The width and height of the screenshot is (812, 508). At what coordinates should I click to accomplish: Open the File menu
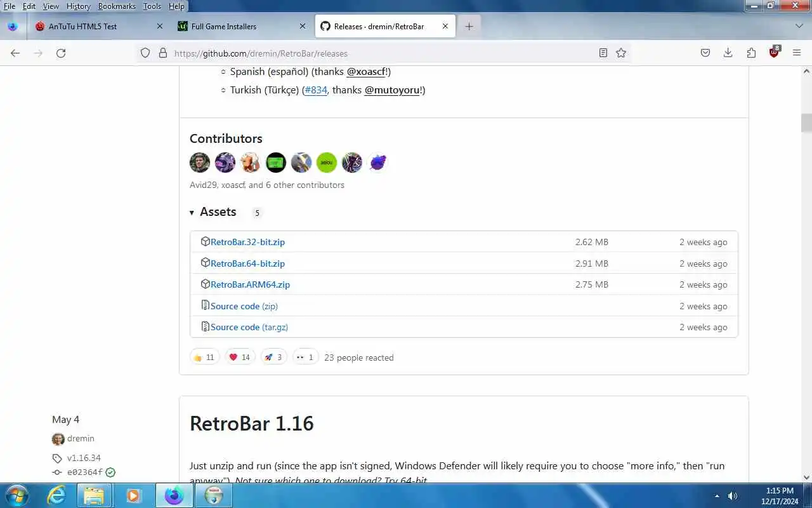click(10, 6)
